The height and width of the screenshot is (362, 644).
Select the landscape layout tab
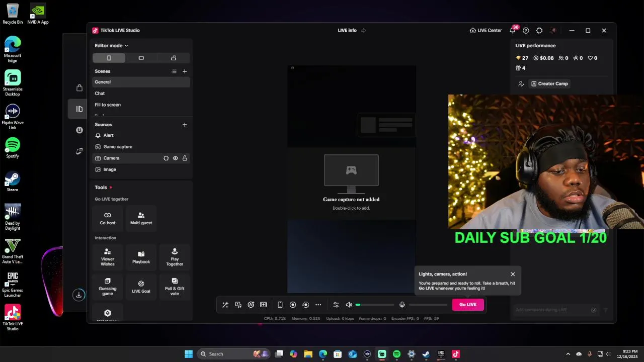pos(141,58)
